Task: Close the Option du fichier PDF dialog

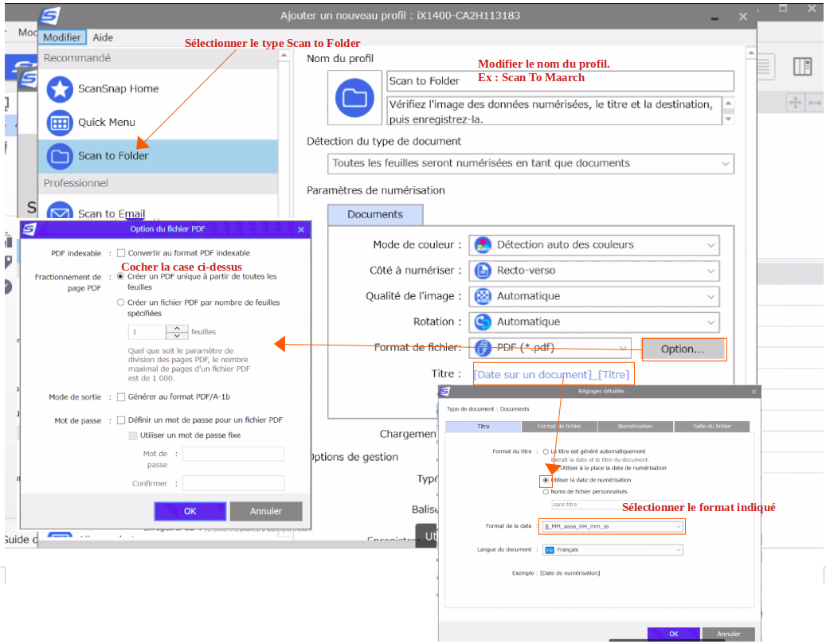Action: coord(301,229)
